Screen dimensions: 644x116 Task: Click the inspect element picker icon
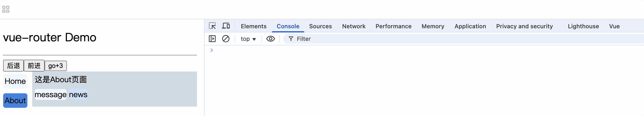(x=212, y=26)
